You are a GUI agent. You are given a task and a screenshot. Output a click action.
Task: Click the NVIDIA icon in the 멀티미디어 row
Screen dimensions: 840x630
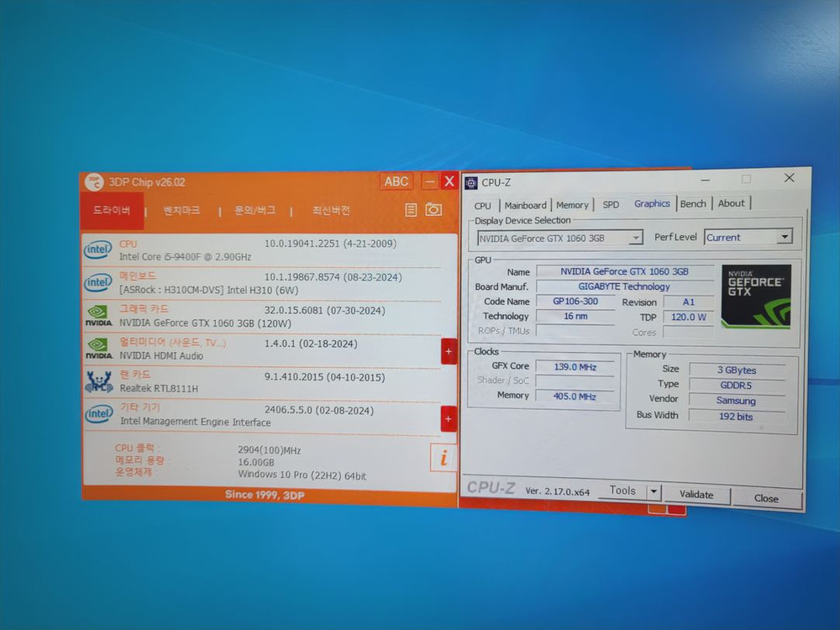coord(98,349)
